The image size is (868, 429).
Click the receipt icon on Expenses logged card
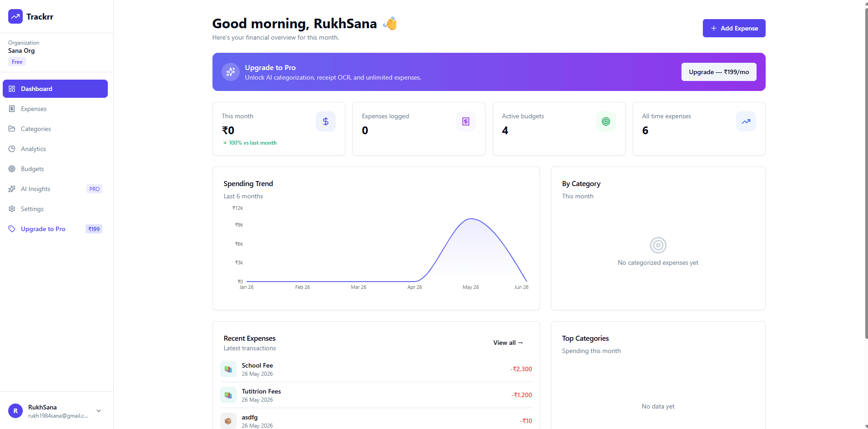click(x=466, y=121)
